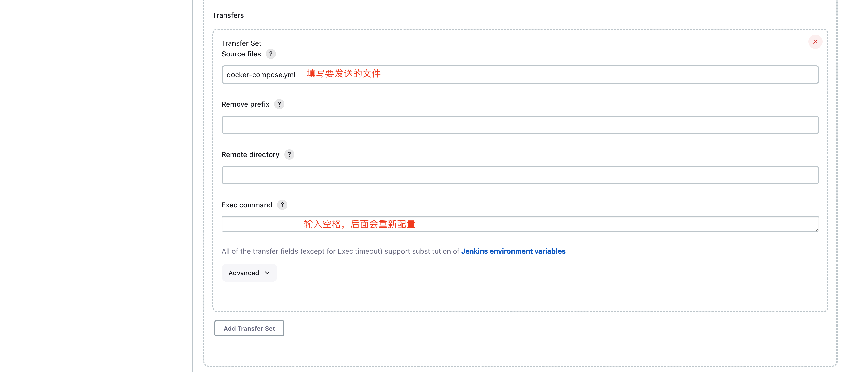This screenshot has height=372, width=868.
Task: Delete this Transfer Set with red X
Action: [815, 42]
